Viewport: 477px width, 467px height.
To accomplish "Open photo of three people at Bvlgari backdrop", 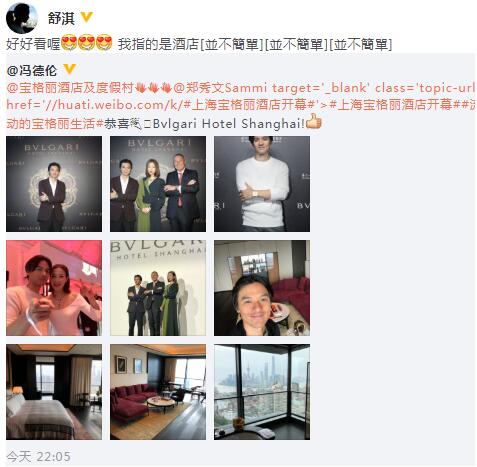I will click(158, 184).
